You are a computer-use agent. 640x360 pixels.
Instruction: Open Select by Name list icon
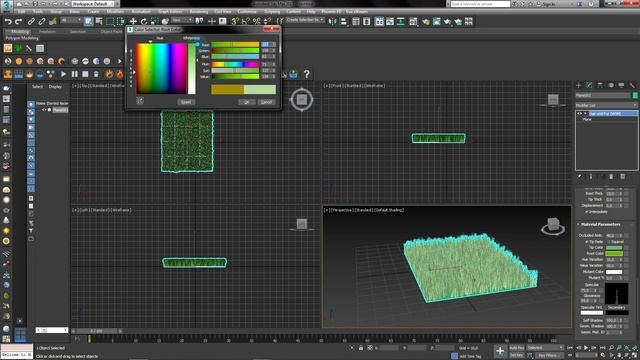(x=99, y=21)
